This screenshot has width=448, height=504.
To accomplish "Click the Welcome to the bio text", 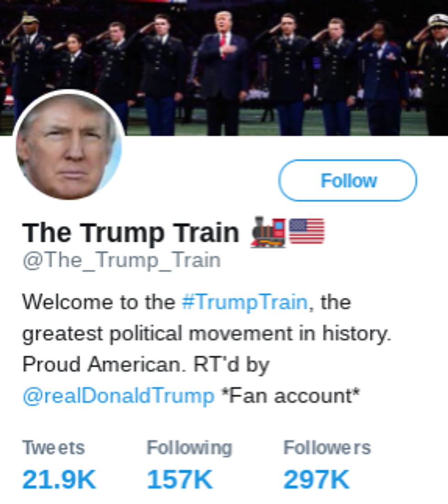I will (x=99, y=302).
